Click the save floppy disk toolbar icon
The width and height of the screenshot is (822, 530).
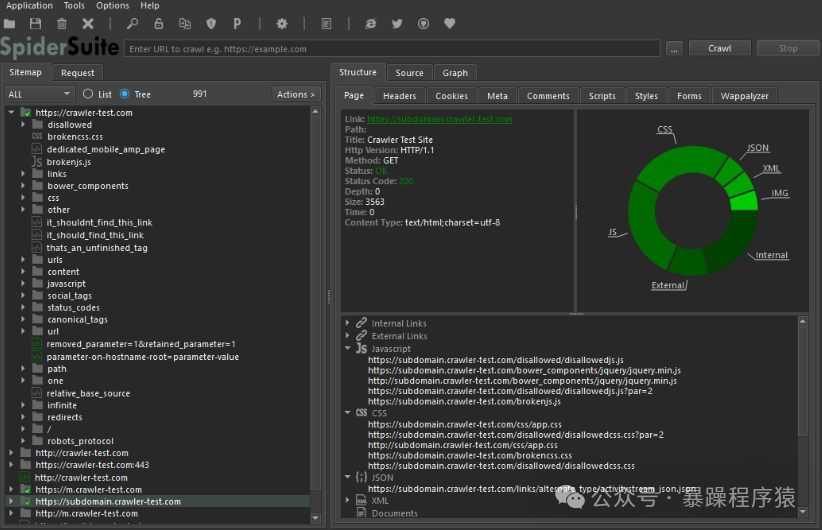point(36,23)
